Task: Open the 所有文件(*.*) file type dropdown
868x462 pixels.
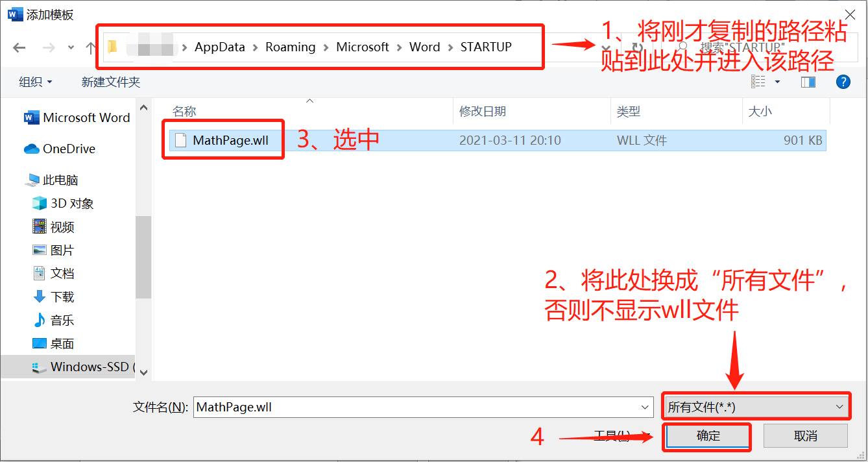Action: pos(756,406)
